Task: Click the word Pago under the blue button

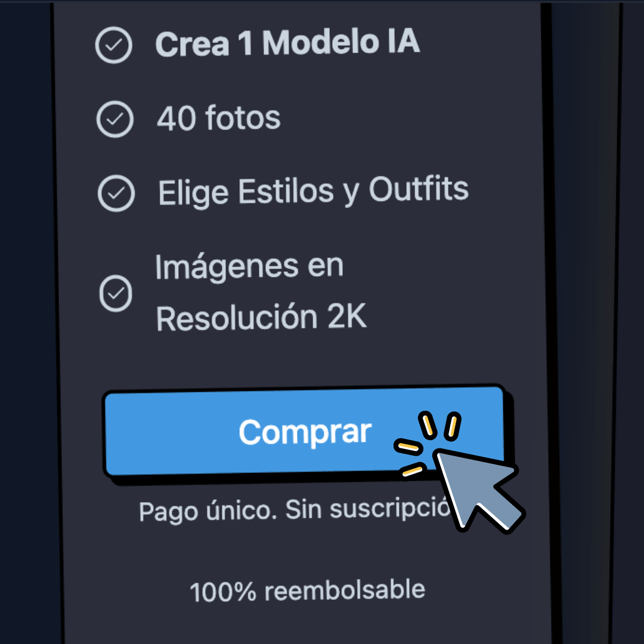Action: pos(168,513)
